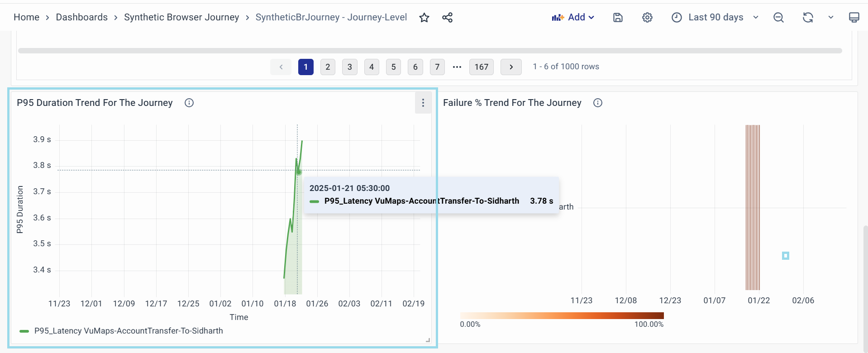Toggle P95_Latency VuMaps-AccountTransfer-To-Sidharth legend series
Viewport: 868px width, 353px height.
coord(129,331)
